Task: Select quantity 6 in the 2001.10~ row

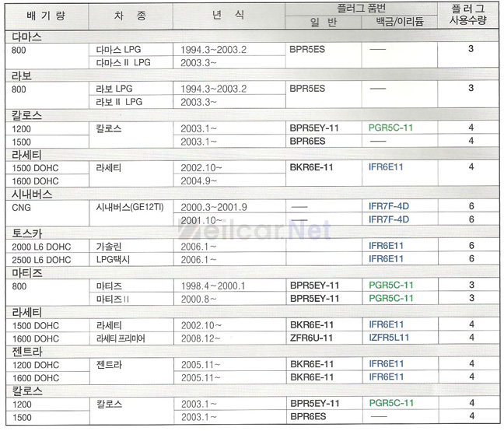Action: (471, 219)
